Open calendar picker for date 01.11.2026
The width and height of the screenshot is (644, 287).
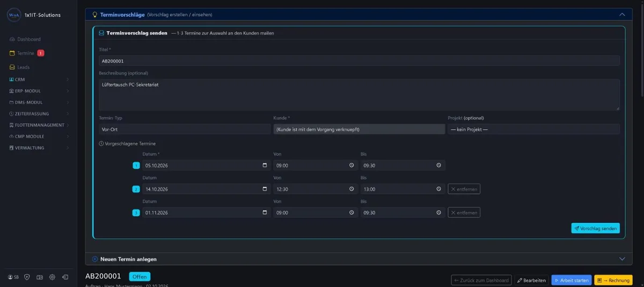pyautogui.click(x=265, y=213)
